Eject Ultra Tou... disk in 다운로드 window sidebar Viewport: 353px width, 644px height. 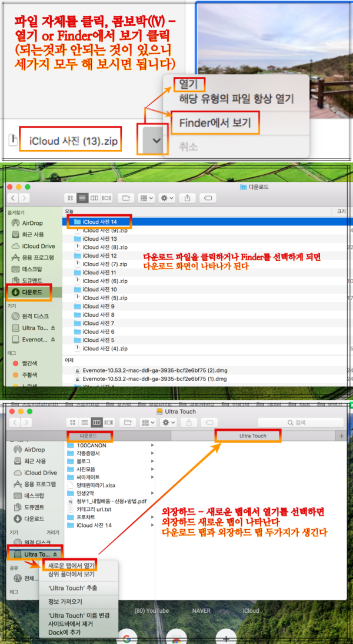53,328
